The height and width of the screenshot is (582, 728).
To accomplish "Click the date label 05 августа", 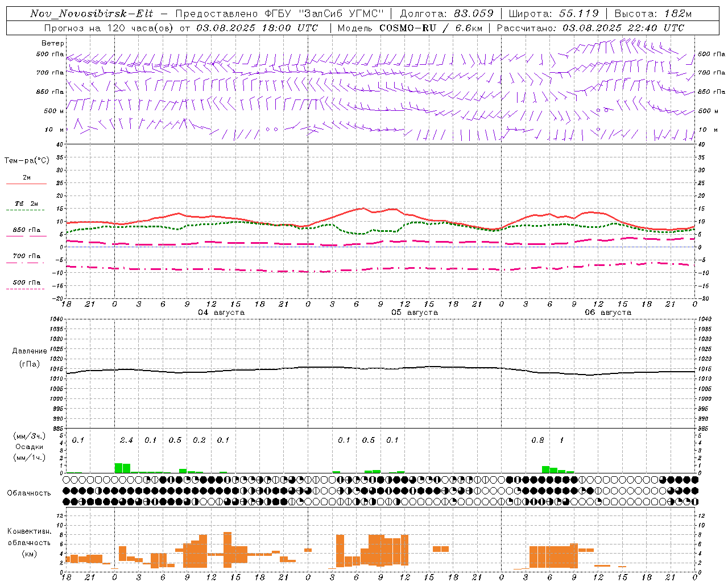I will [x=415, y=313].
